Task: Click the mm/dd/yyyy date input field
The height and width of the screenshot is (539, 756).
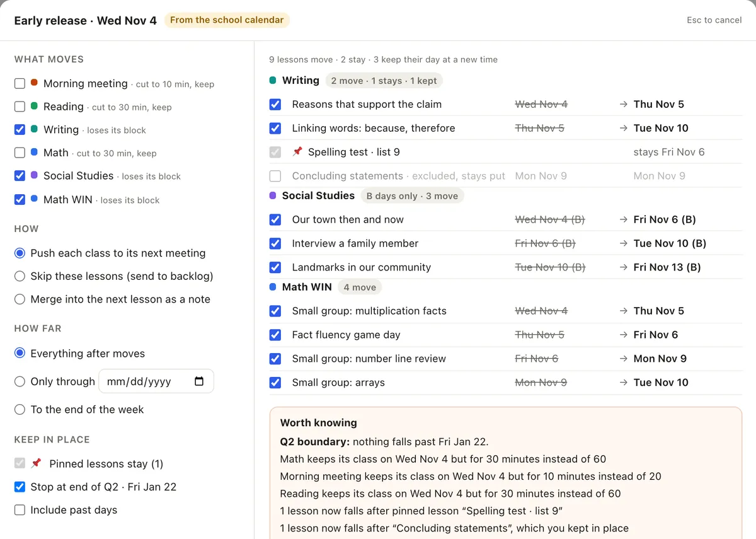Action: point(156,381)
